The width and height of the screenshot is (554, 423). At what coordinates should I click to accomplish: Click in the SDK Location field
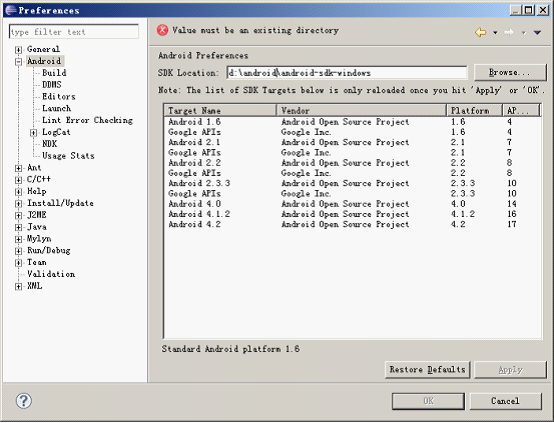point(347,73)
